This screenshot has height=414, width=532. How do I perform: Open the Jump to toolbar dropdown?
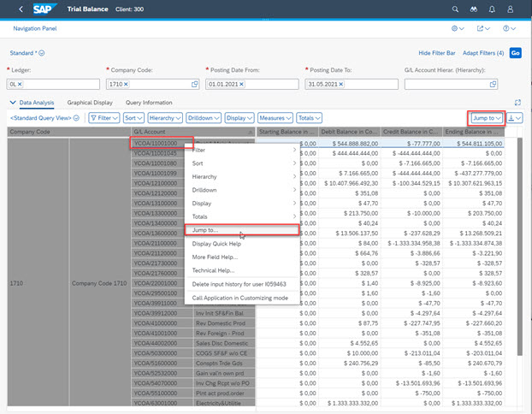point(487,118)
